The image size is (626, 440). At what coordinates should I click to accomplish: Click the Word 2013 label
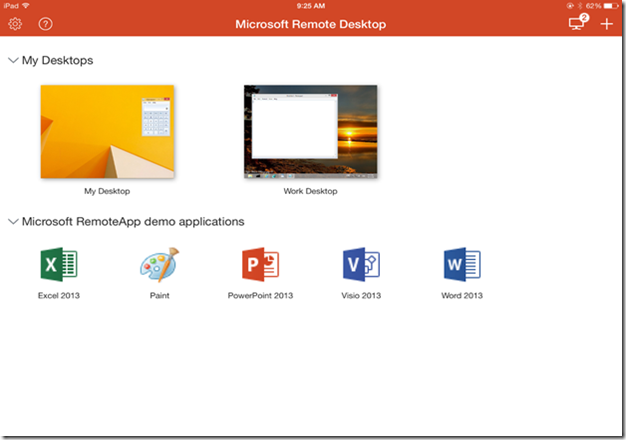pyautogui.click(x=462, y=295)
